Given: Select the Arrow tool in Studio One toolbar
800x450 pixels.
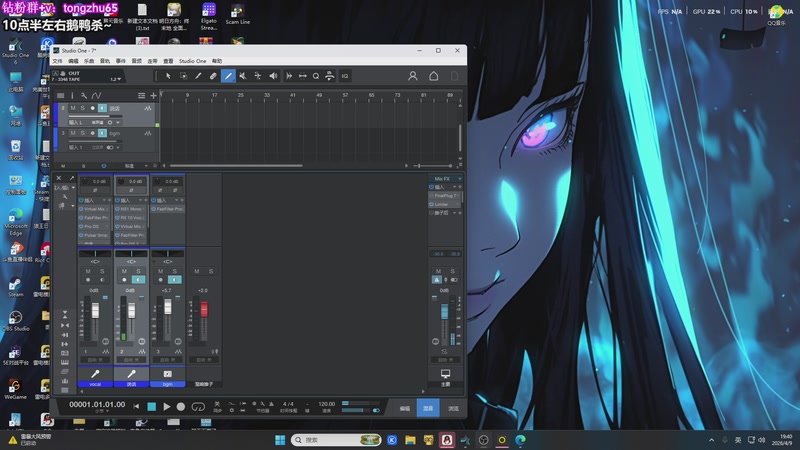Looking at the screenshot, I should click(168, 76).
